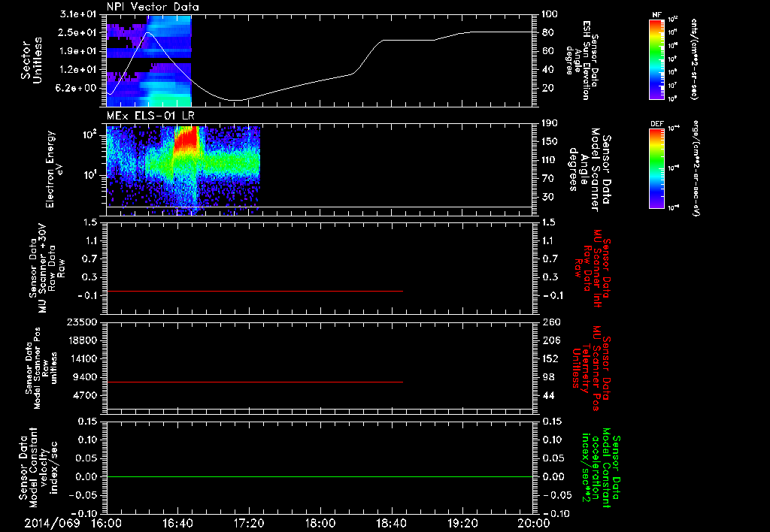Click the '98' telemetry tick label
Image resolution: width=770 pixels, height=532 pixels.
point(547,377)
